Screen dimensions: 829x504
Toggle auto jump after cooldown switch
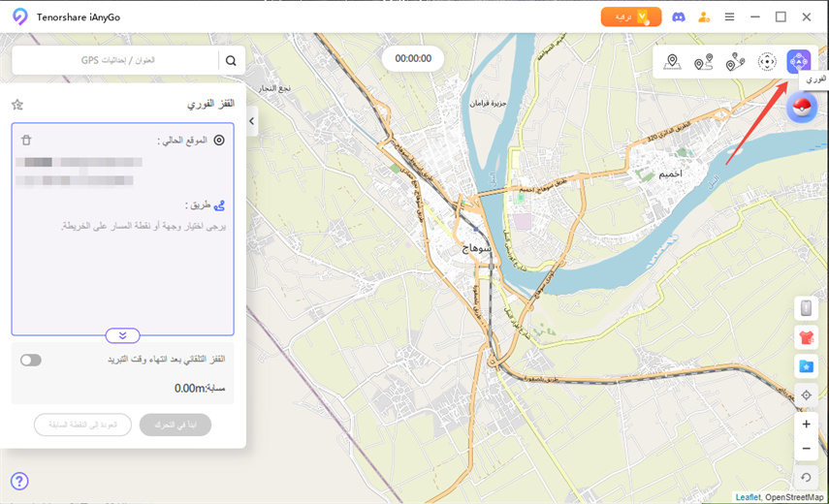pyautogui.click(x=31, y=361)
